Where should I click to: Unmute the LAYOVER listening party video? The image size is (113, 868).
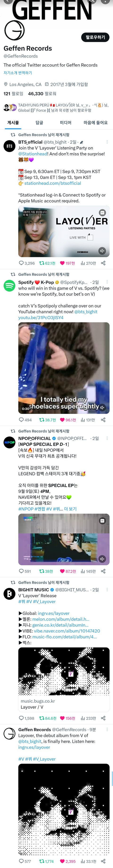click(102, 251)
